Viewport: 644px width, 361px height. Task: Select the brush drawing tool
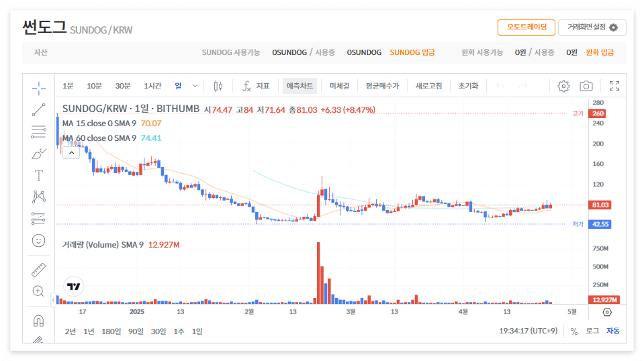pyautogui.click(x=38, y=154)
